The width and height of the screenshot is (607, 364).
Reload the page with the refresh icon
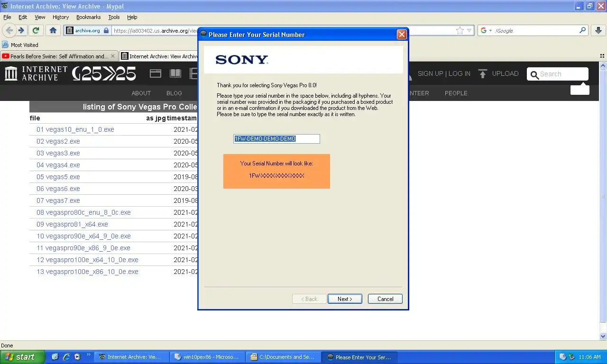point(36,30)
